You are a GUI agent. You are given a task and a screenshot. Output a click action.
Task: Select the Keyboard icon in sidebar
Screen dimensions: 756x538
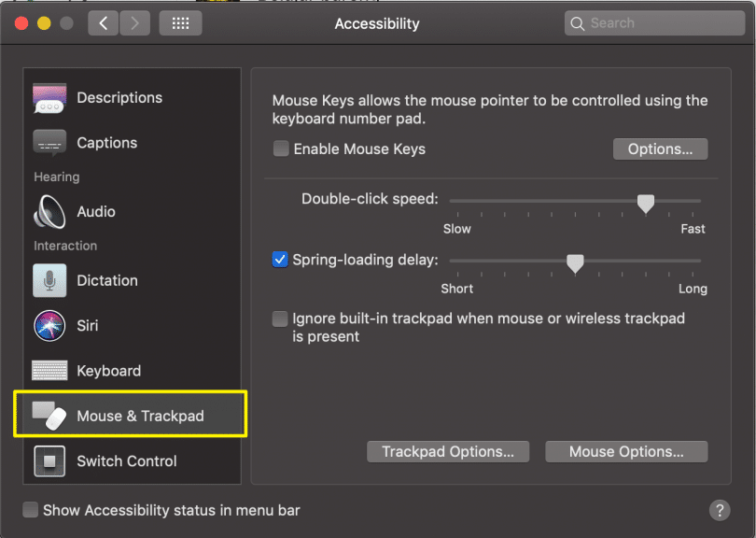click(49, 371)
